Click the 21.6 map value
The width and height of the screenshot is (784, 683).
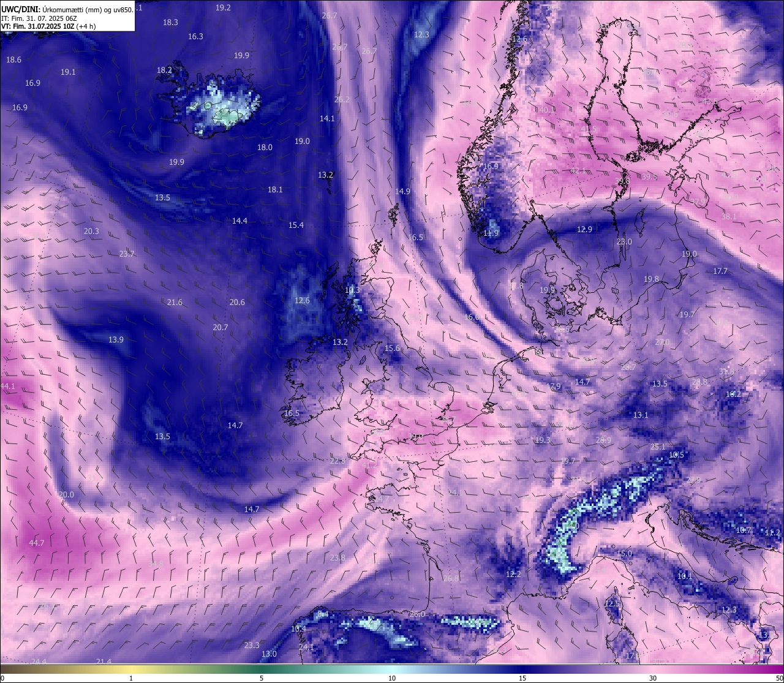click(x=175, y=302)
